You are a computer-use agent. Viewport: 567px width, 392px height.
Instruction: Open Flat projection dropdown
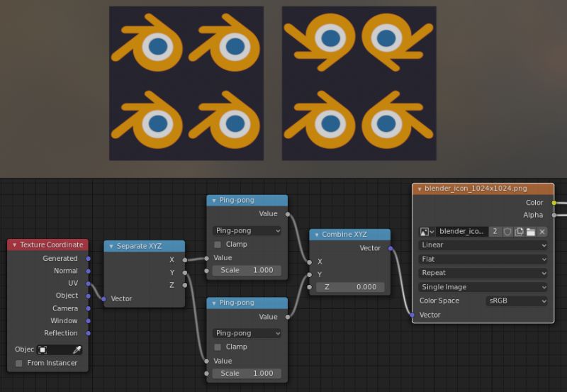483,259
